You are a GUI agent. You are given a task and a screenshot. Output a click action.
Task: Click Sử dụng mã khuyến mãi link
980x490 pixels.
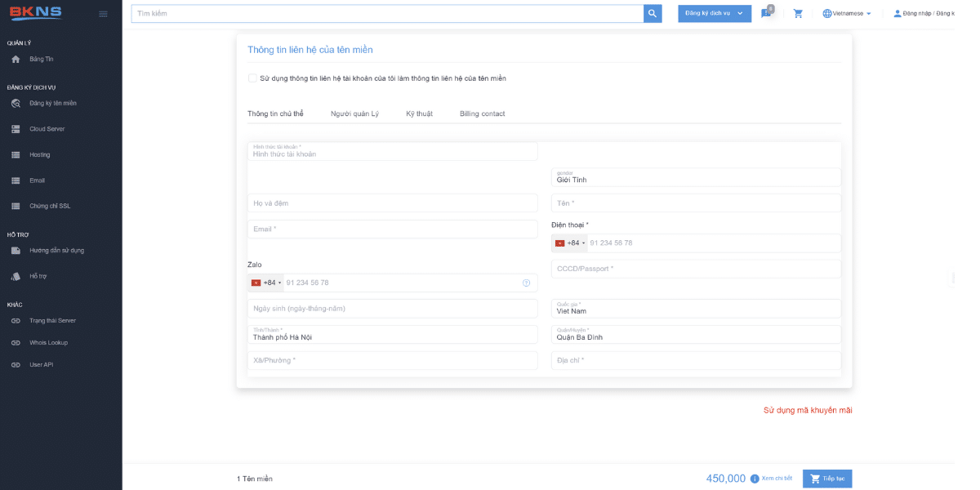coord(807,410)
